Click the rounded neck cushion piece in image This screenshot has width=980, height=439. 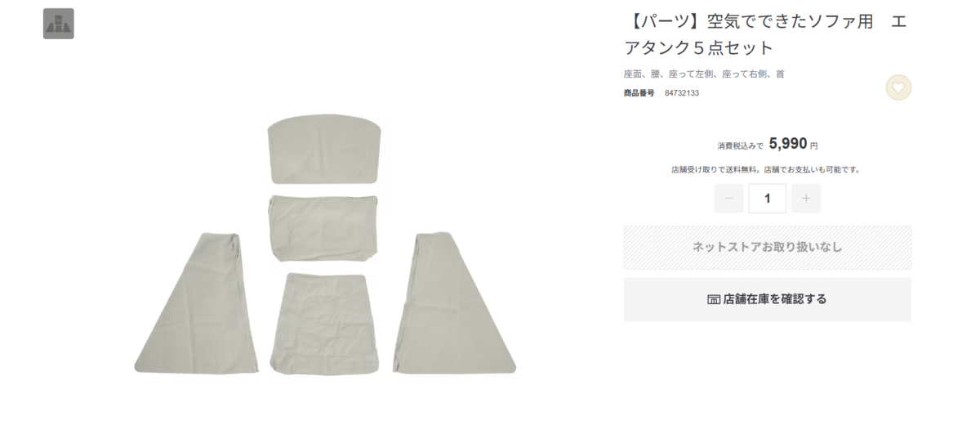[326, 149]
